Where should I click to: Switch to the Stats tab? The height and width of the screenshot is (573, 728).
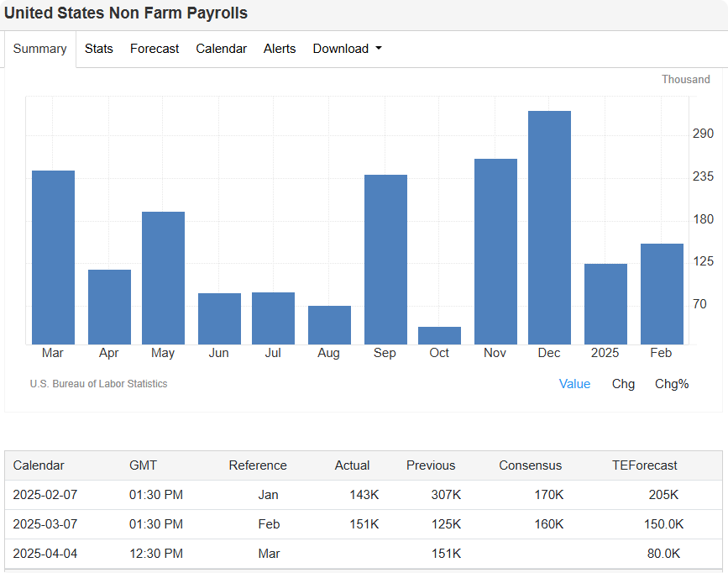(x=98, y=49)
